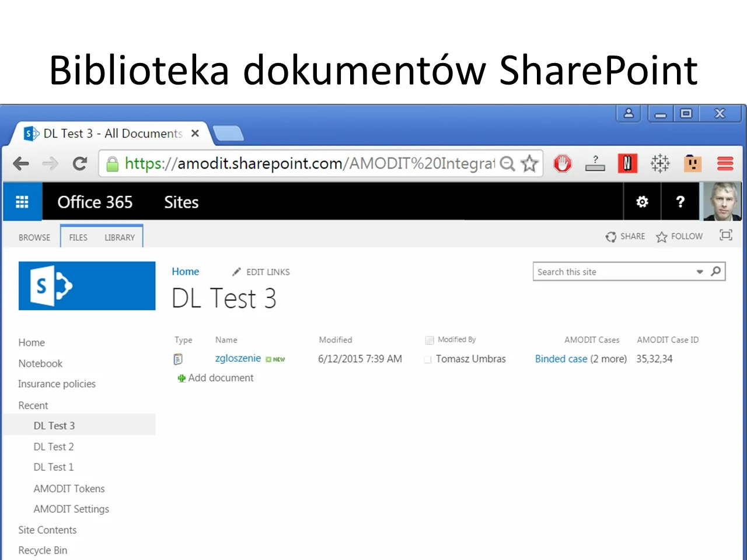The width and height of the screenshot is (747, 560).
Task: Open the help question mark icon
Action: tap(680, 202)
